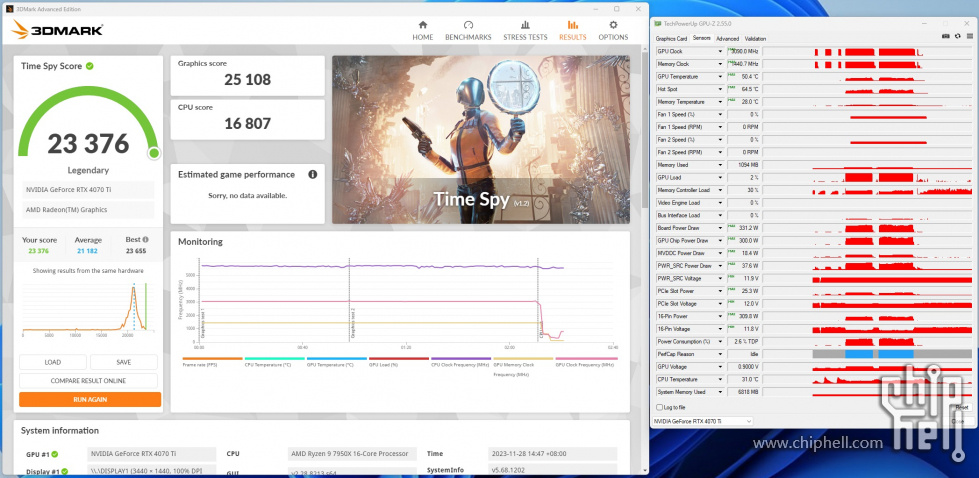This screenshot has width=979, height=478.
Task: Click the 3DMark logo
Action: 57,30
